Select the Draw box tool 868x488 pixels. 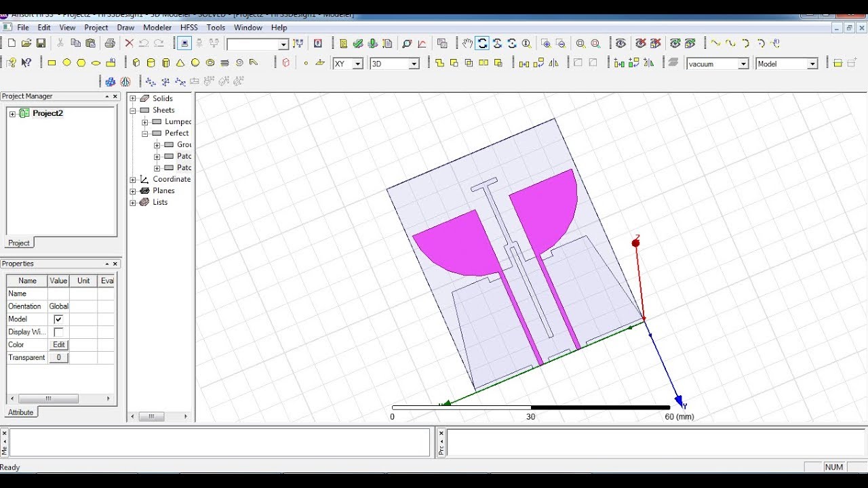click(136, 63)
